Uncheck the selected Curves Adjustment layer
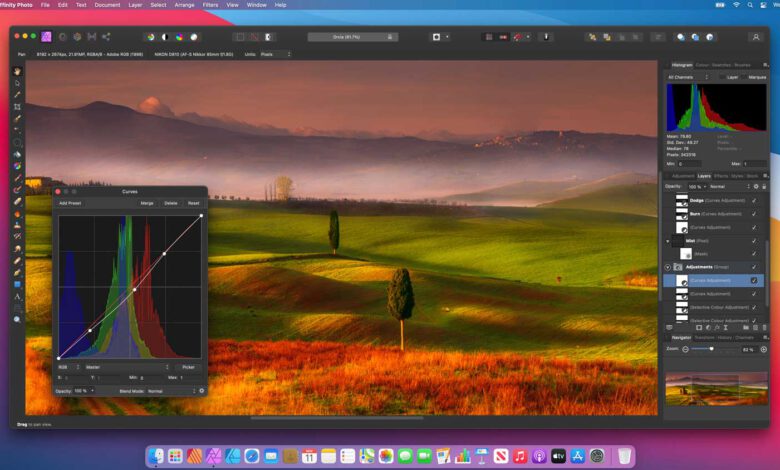The width and height of the screenshot is (780, 470). 754,281
